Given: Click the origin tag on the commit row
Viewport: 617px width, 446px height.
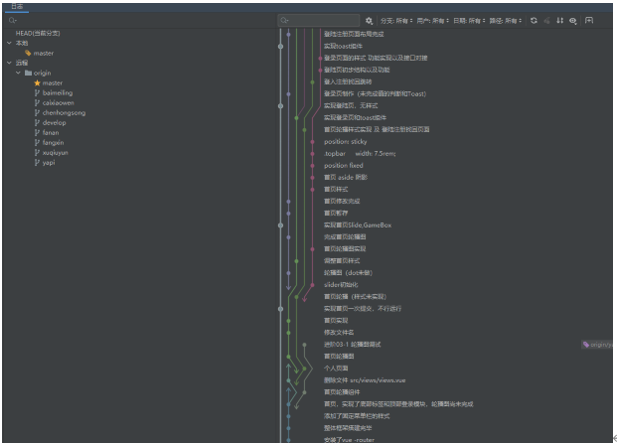Looking at the screenshot, I should [x=598, y=344].
